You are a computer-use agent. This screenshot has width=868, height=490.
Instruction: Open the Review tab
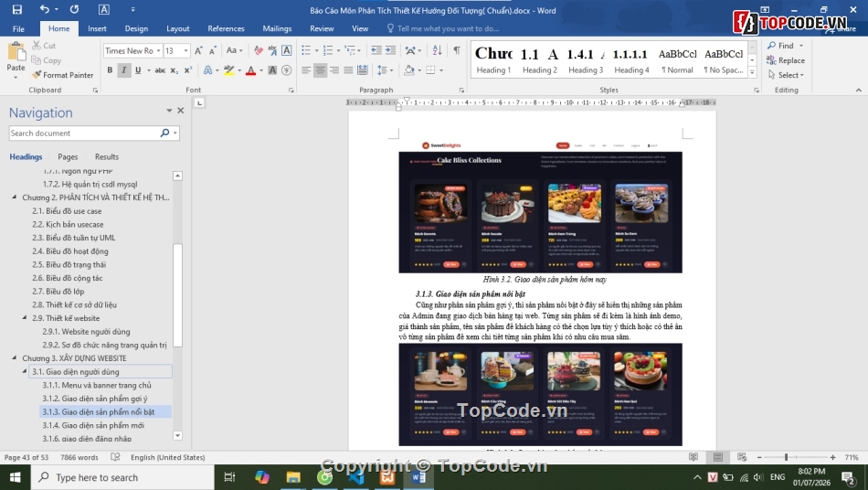[322, 28]
